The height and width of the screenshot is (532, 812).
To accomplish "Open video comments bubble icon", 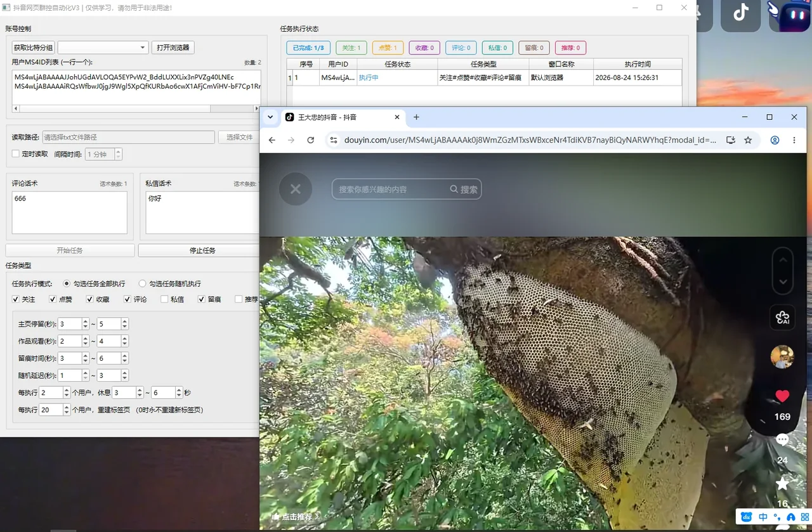I will (x=782, y=439).
